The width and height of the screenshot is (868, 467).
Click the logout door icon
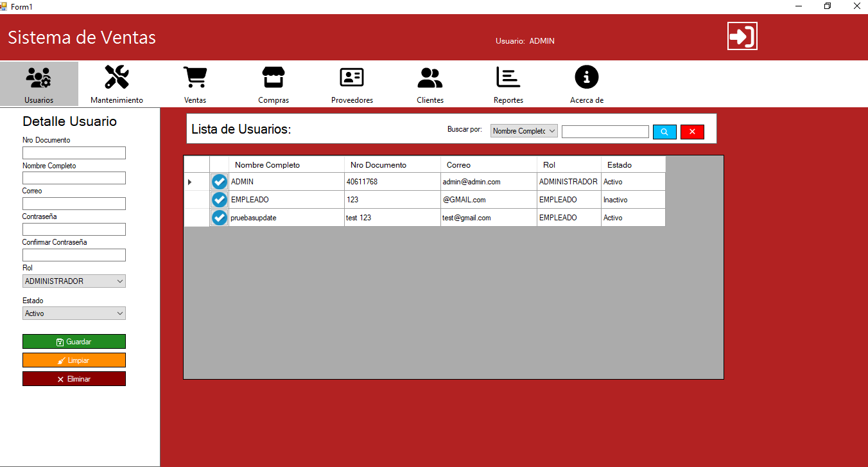(x=742, y=37)
